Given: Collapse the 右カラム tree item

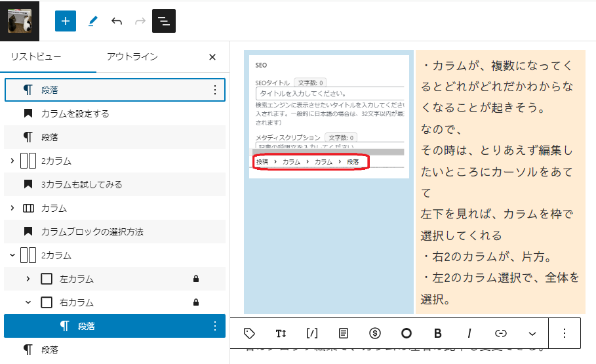Looking at the screenshot, I should (28, 302).
